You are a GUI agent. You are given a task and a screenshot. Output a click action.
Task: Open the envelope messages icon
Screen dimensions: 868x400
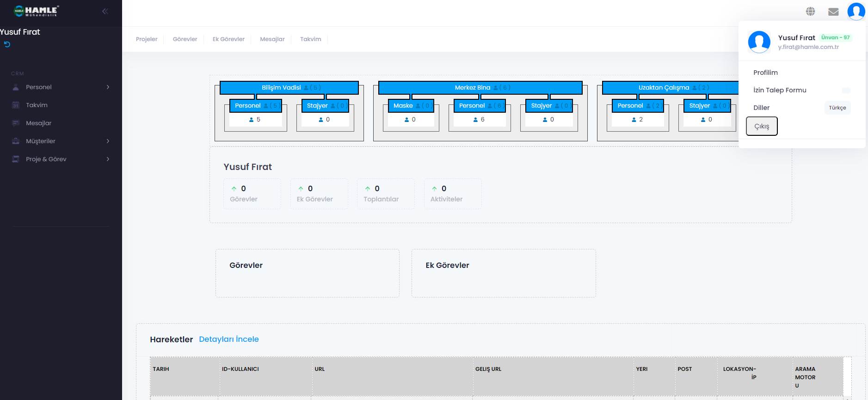833,12
